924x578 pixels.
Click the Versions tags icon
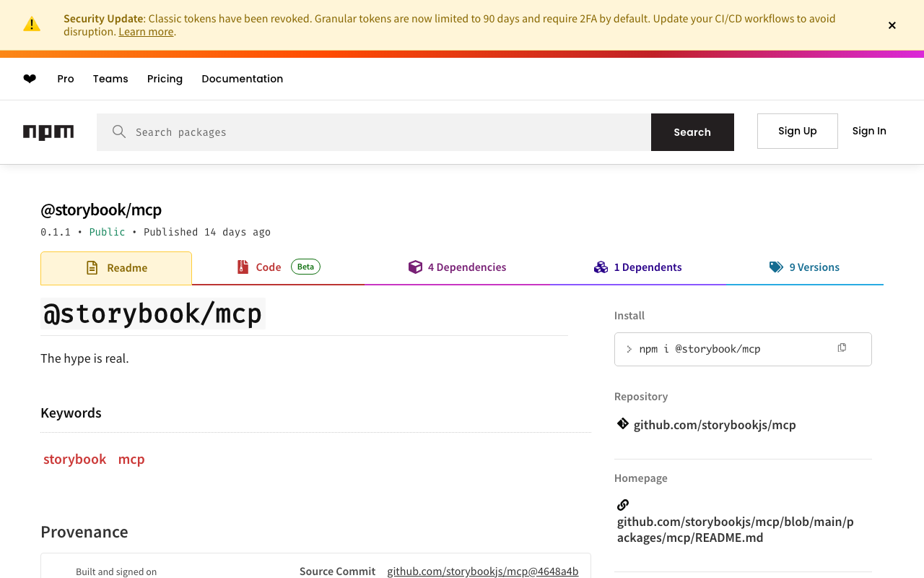pyautogui.click(x=776, y=267)
